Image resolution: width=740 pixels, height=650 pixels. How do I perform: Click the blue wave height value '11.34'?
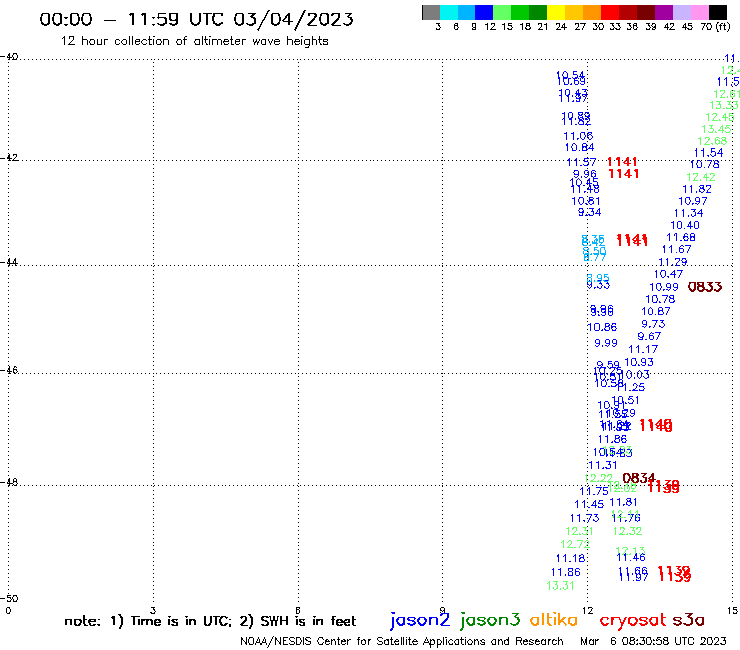(x=689, y=213)
